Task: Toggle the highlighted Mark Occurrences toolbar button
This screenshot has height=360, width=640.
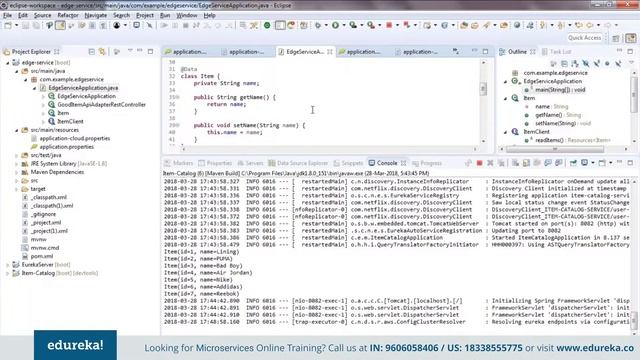Action: coord(60,25)
